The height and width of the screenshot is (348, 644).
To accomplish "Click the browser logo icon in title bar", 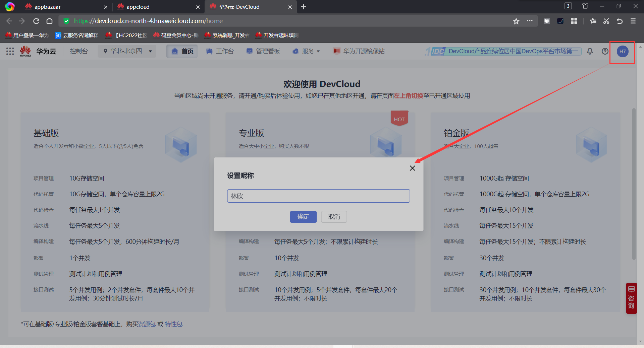I will point(10,7).
